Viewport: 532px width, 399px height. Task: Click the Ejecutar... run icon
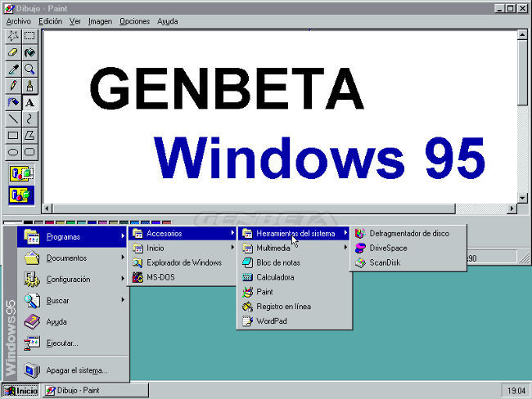(x=32, y=343)
